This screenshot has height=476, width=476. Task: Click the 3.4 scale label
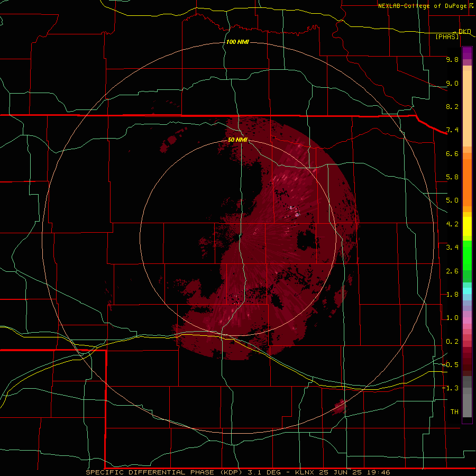pyautogui.click(x=452, y=248)
